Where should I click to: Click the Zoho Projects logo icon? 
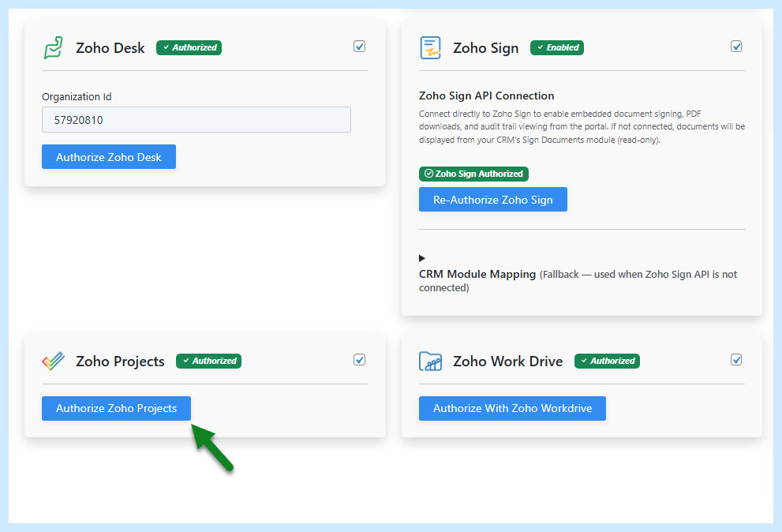[53, 361]
